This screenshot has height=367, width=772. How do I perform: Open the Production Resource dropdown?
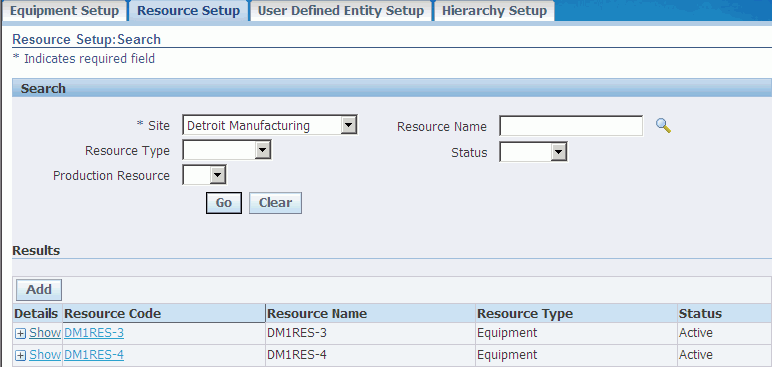tap(204, 175)
